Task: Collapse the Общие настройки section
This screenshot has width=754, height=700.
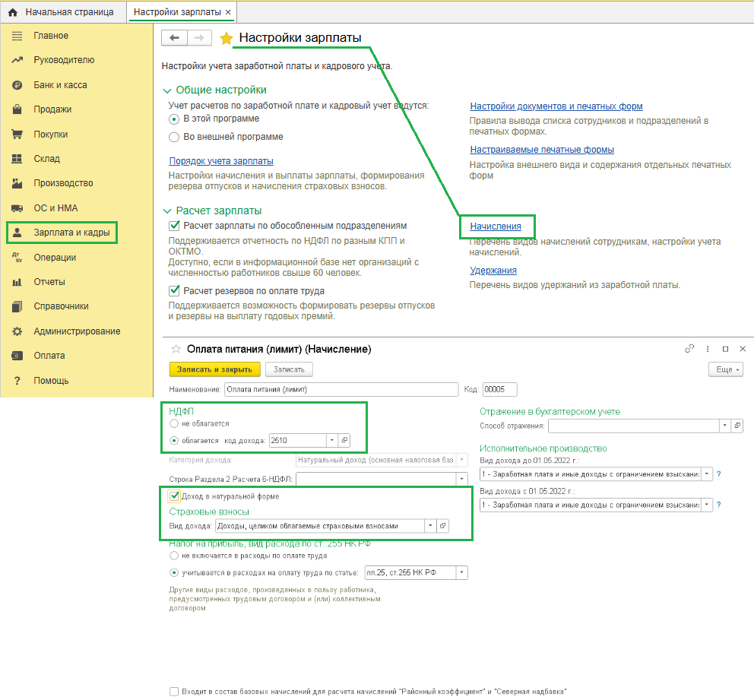Action: click(x=167, y=90)
